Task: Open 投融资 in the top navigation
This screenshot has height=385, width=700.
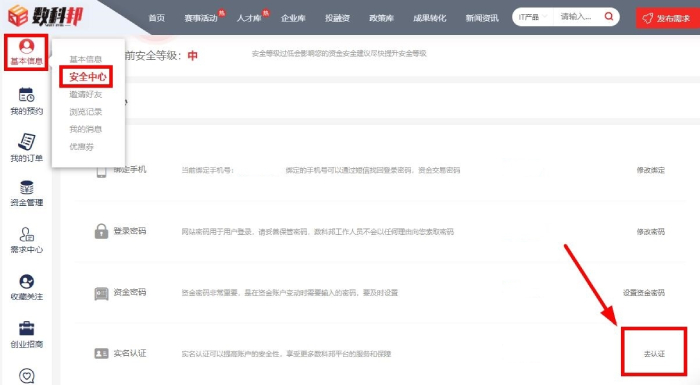Action: (337, 18)
